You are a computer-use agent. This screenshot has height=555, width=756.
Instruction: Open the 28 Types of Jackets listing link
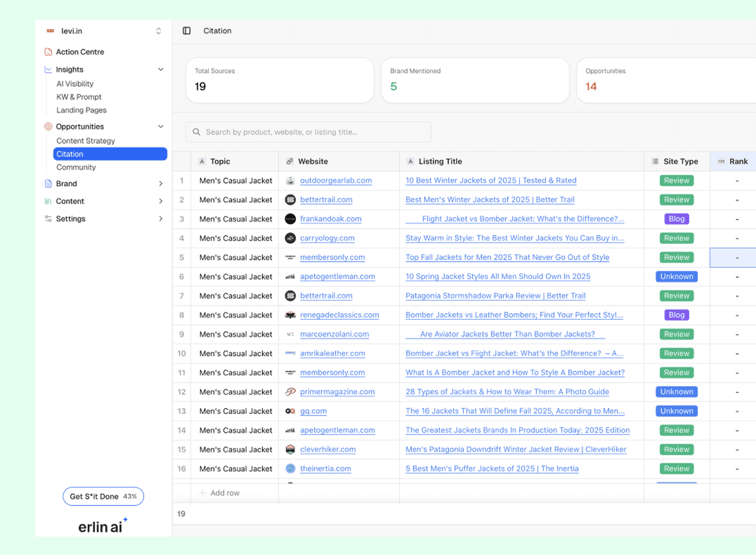pos(507,392)
